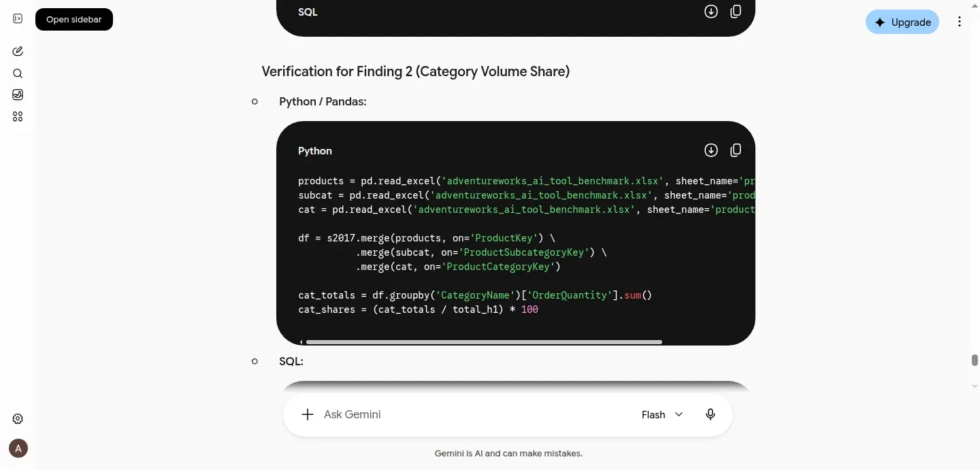This screenshot has height=470, width=980.
Task: Open settings gear in sidebar
Action: tap(18, 419)
